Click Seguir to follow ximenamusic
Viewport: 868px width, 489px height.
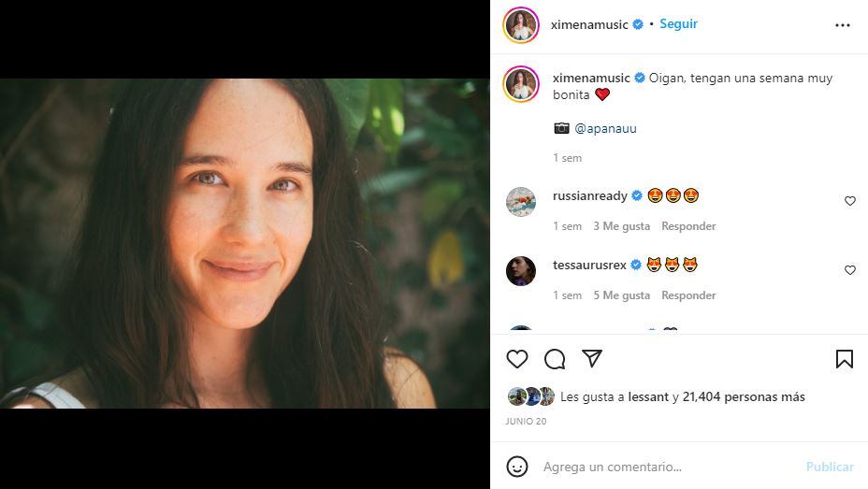[678, 24]
